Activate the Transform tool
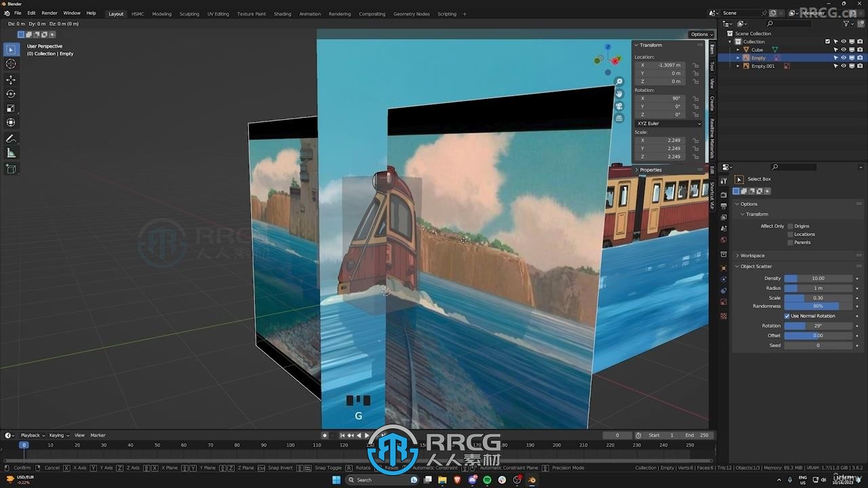Viewport: 868px width, 488px height. [x=11, y=123]
